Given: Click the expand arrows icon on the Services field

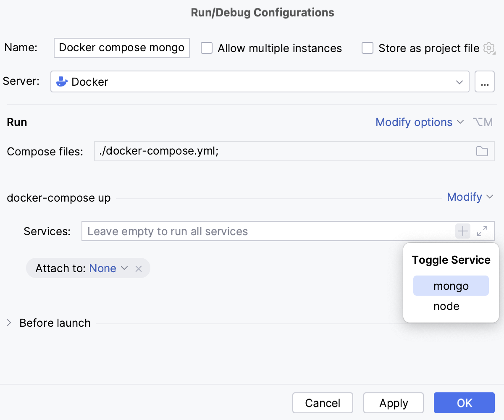Looking at the screenshot, I should (x=482, y=231).
